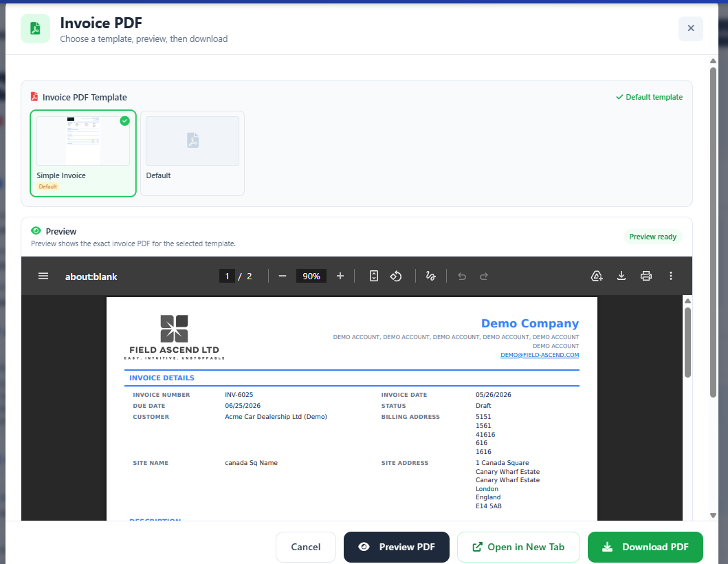
Task: Click the postcode E14 5AB
Action: pyautogui.click(x=489, y=506)
